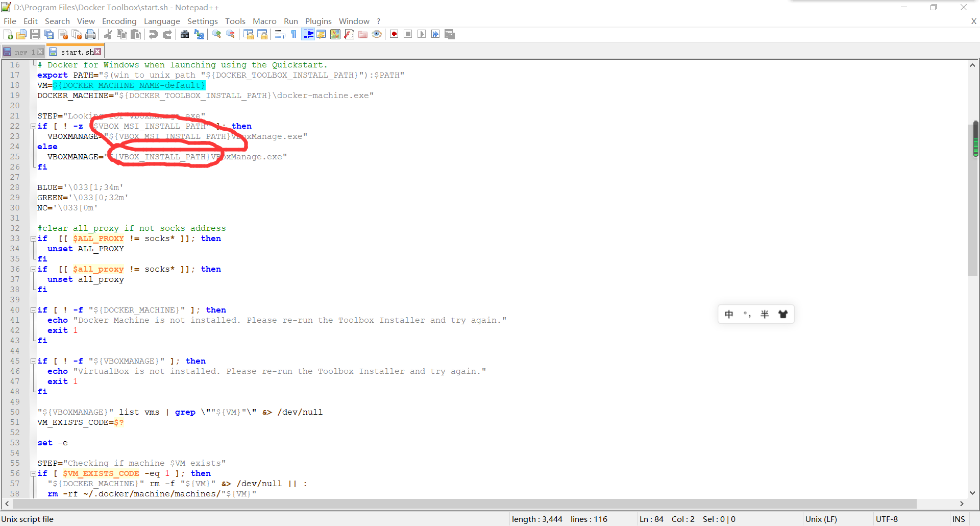Close the start.sh tab

(97, 52)
